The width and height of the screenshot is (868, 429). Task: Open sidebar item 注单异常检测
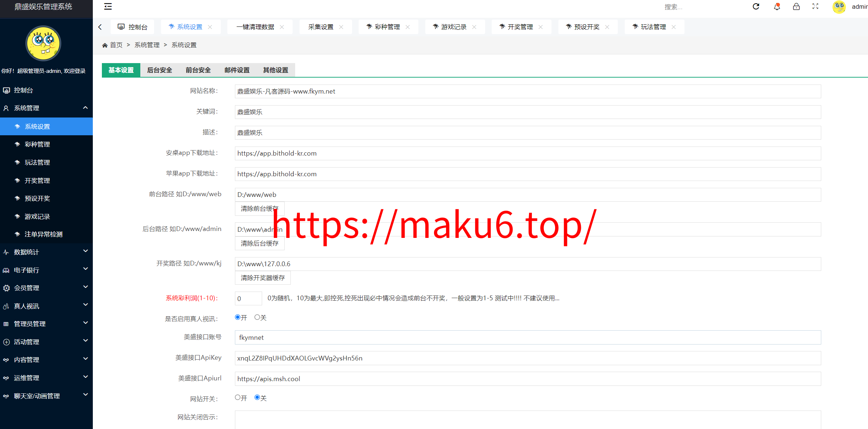tap(46, 234)
